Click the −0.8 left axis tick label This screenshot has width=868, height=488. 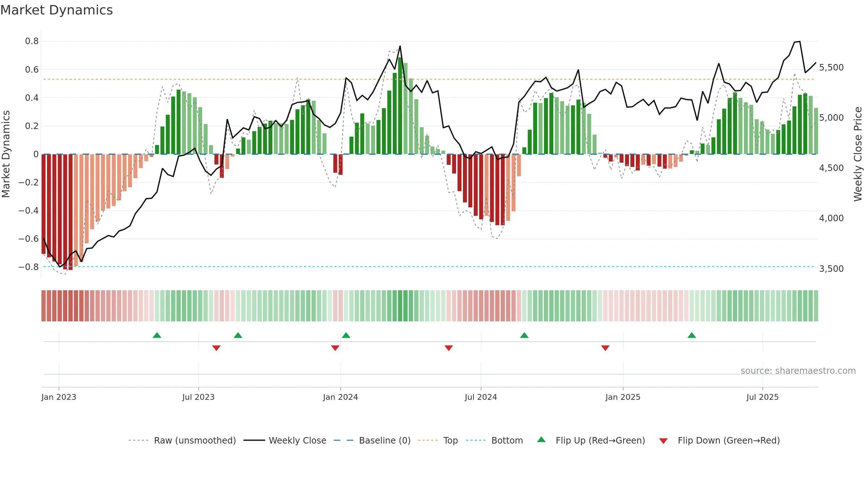click(x=29, y=267)
